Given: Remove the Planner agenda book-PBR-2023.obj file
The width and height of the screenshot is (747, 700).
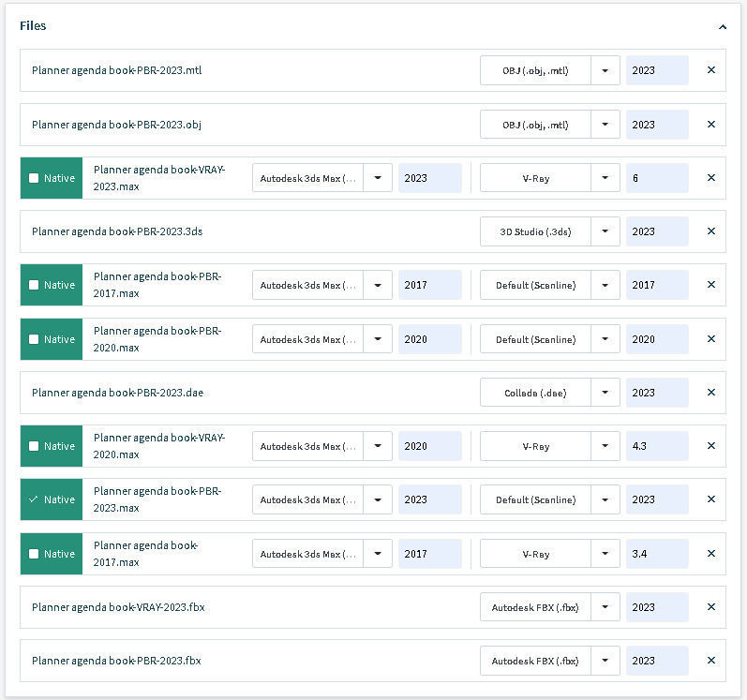Looking at the screenshot, I should coord(710,125).
